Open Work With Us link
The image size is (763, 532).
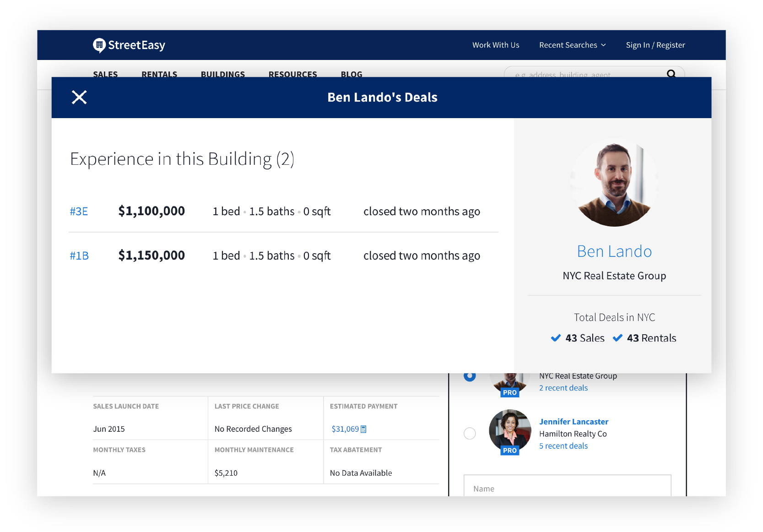point(496,45)
